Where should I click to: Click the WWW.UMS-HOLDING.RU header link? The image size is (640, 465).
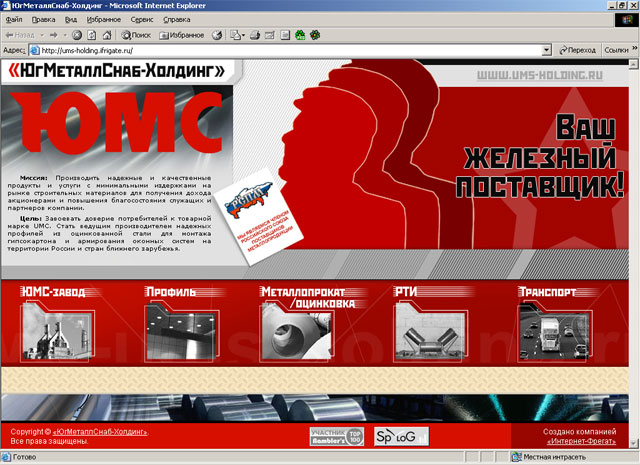(540, 75)
